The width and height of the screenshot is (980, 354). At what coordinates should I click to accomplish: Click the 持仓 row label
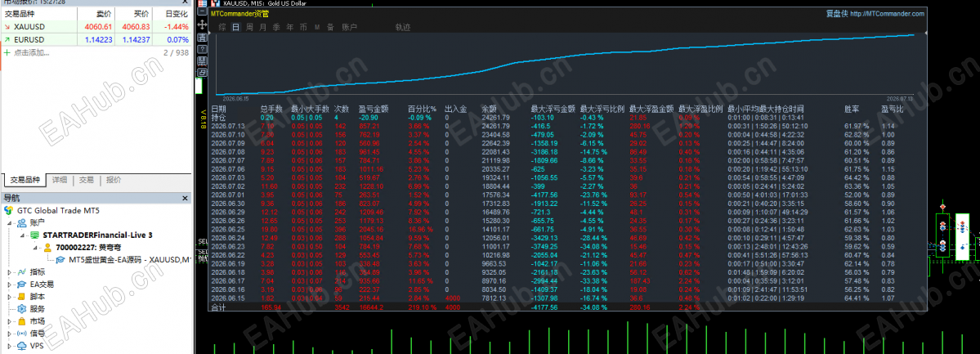point(219,117)
